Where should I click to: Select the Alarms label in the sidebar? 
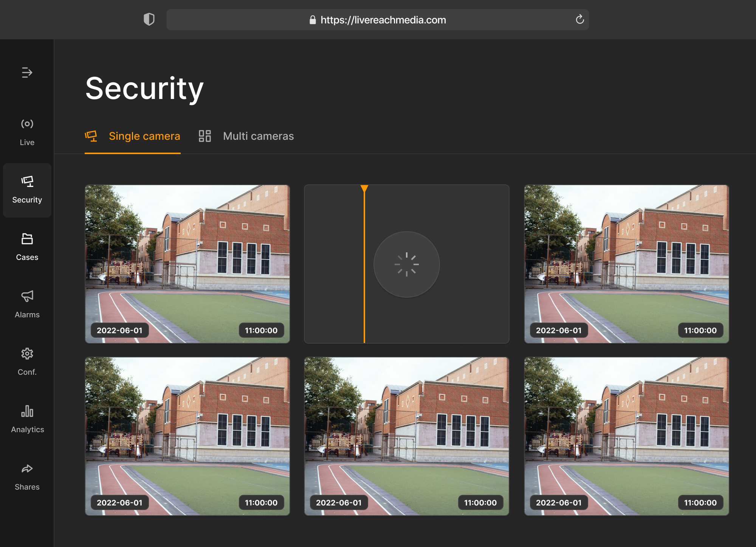[27, 315]
